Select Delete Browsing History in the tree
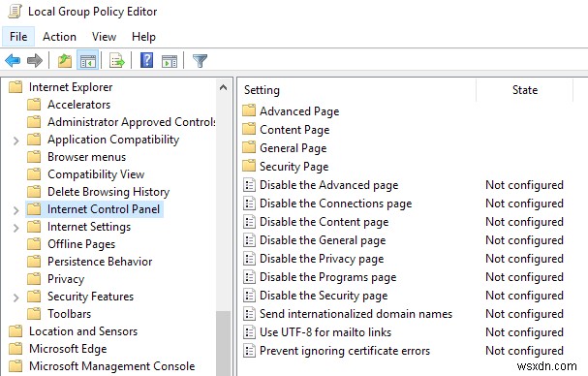 coord(108,192)
